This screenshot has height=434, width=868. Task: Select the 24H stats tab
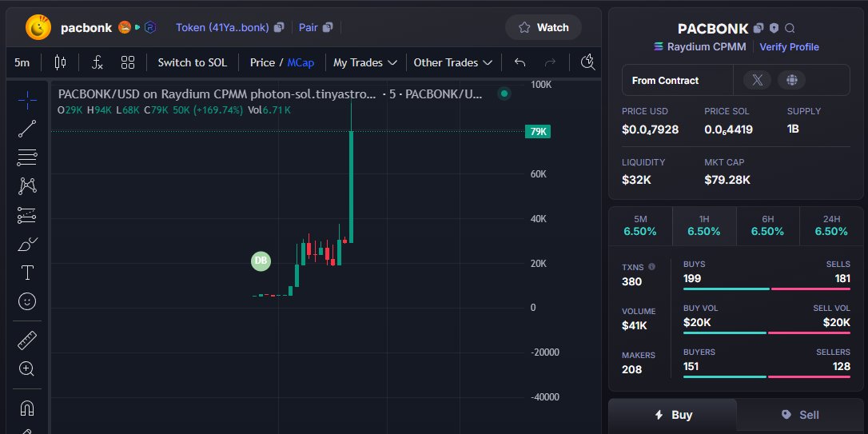coord(831,226)
